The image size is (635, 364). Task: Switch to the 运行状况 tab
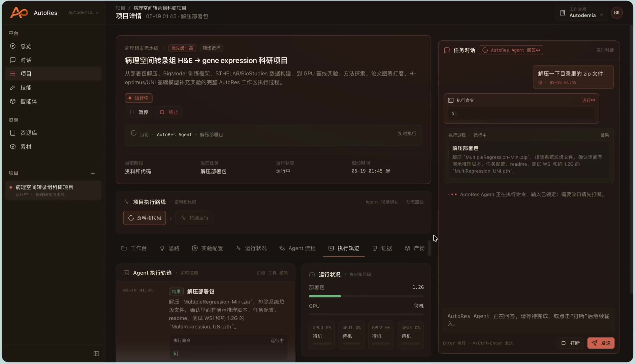click(251, 248)
